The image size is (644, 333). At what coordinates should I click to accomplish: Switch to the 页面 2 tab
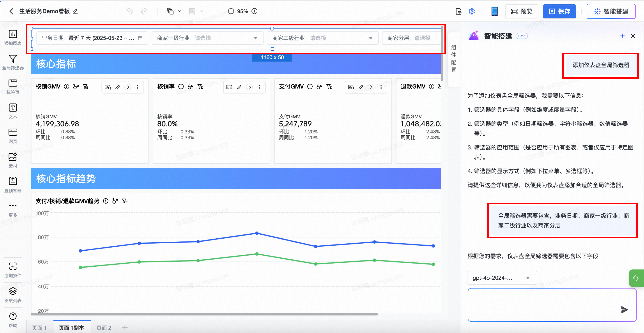pos(104,328)
